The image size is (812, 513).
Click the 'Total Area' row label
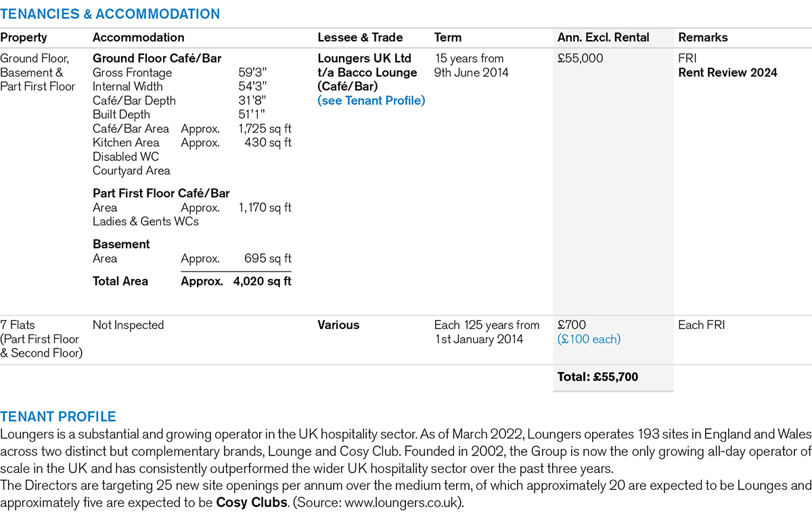[120, 282]
